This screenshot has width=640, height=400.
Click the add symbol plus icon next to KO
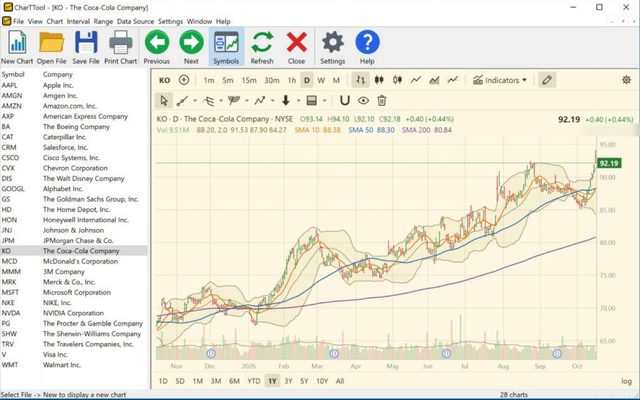[184, 80]
